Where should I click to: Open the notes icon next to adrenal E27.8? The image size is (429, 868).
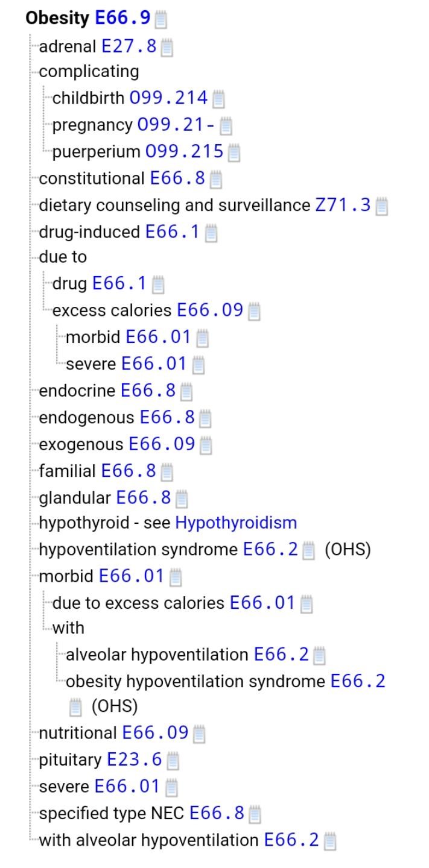pos(167,46)
